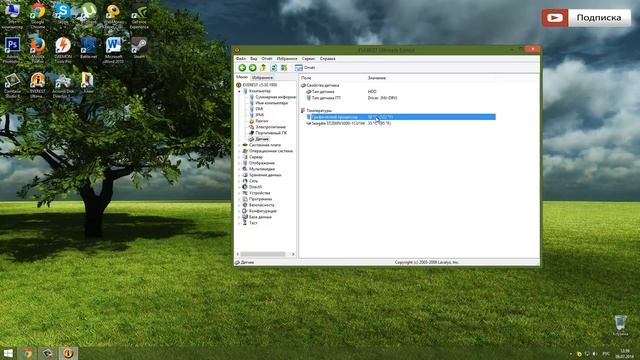Open the Файл menu
This screenshot has width=640, height=360.
(x=241, y=59)
